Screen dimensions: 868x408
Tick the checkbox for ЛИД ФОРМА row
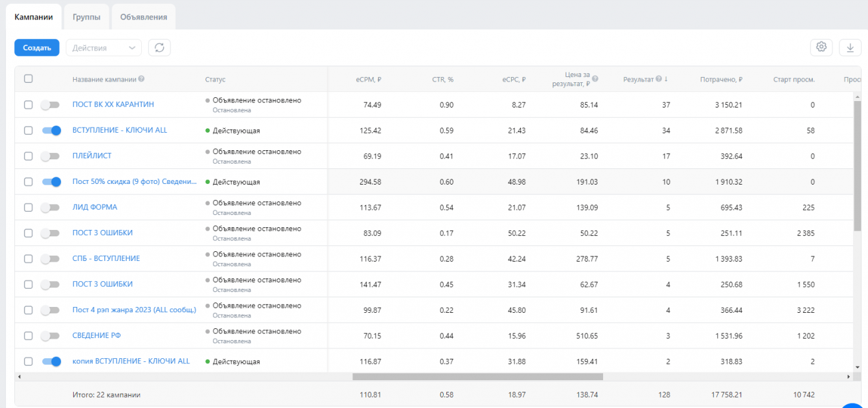click(29, 207)
